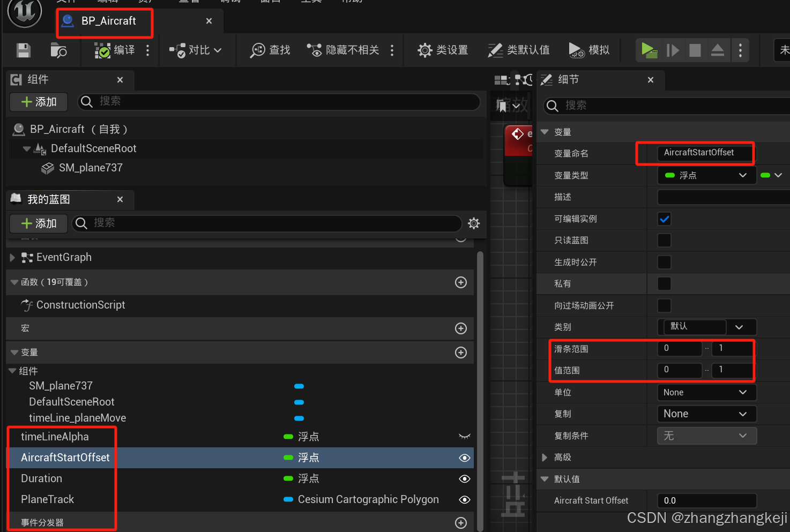Start play in editor green button
This screenshot has height=532, width=790.
649,50
